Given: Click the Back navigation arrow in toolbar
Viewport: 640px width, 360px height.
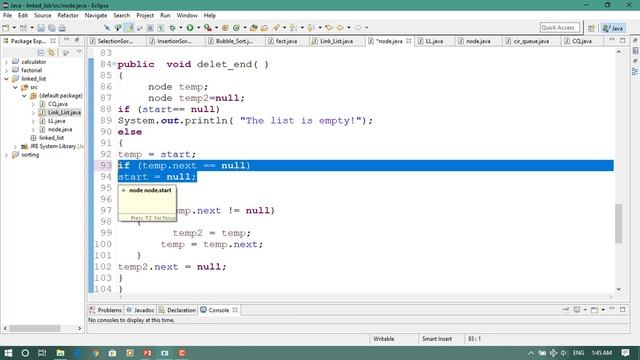Looking at the screenshot, I should 340,28.
